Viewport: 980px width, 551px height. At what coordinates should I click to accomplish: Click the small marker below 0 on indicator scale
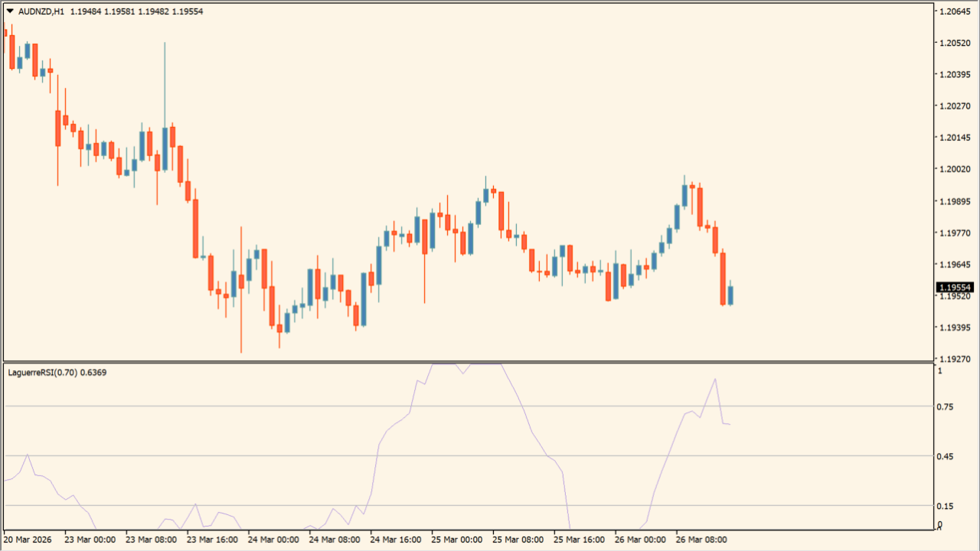[x=940, y=527]
